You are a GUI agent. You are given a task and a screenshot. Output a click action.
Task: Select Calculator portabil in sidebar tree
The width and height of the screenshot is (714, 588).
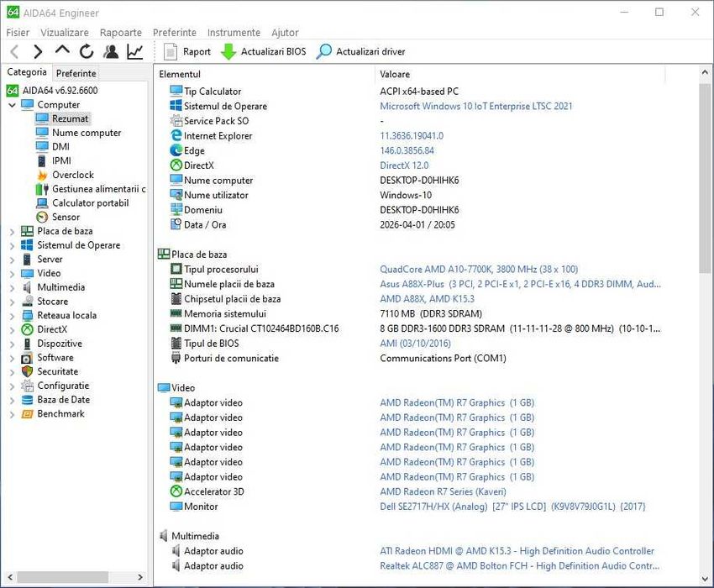pos(90,203)
